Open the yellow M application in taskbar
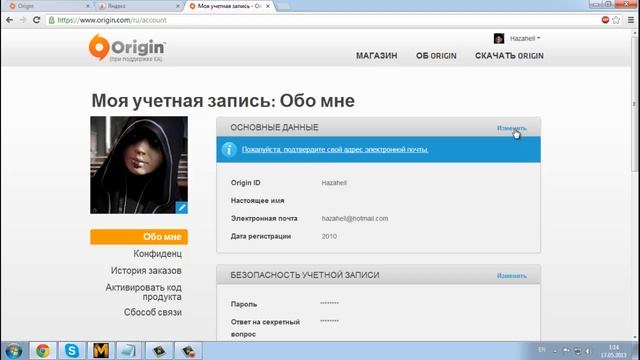This screenshot has width=640, height=360. coord(100,351)
